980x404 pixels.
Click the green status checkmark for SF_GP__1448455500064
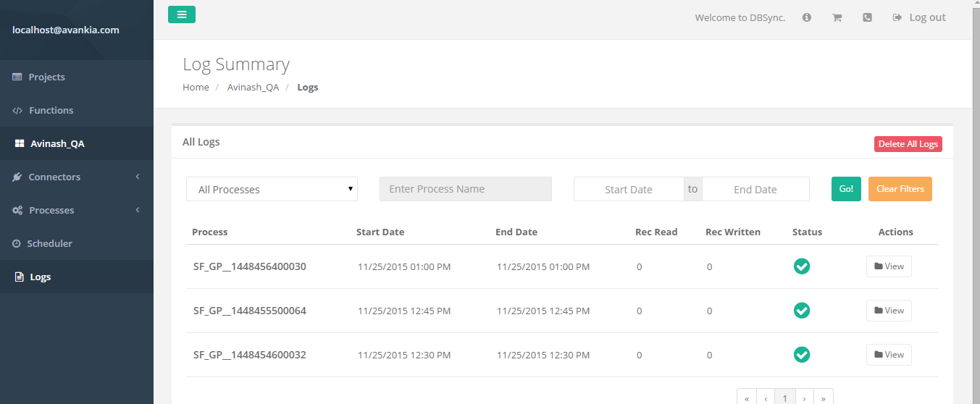click(x=802, y=311)
